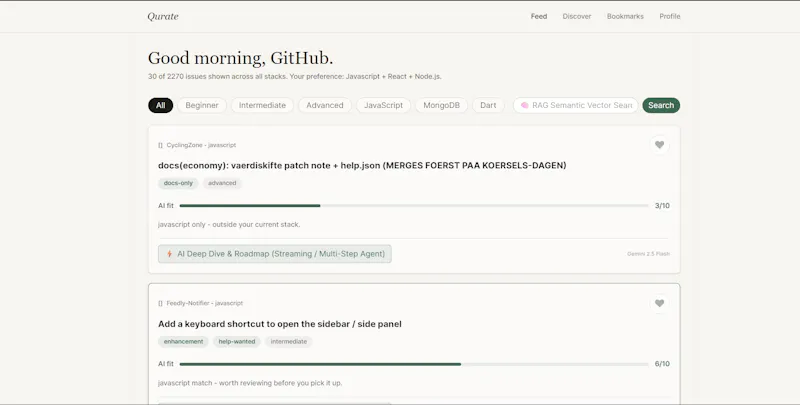Open the Profile nav item
The height and width of the screenshot is (405, 800).
tap(669, 16)
